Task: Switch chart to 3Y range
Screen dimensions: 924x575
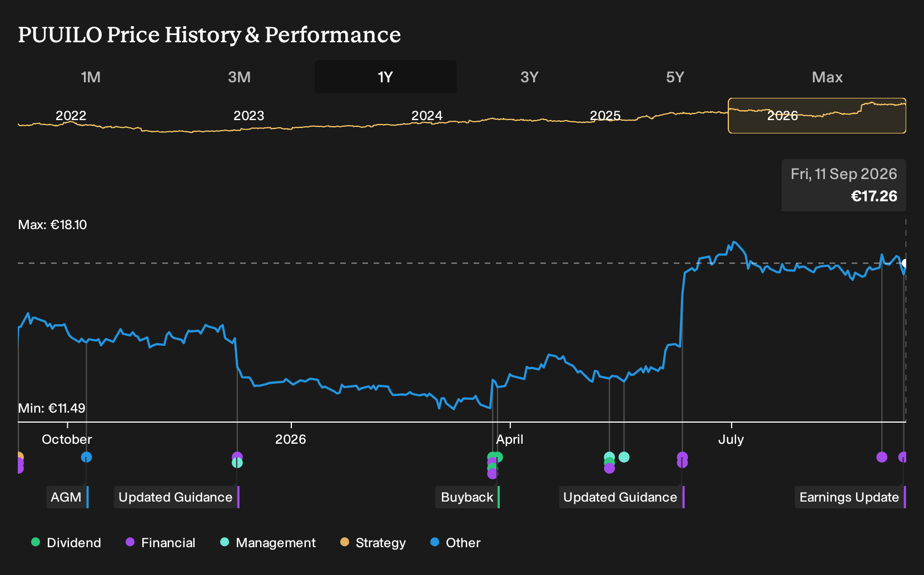Action: click(529, 77)
